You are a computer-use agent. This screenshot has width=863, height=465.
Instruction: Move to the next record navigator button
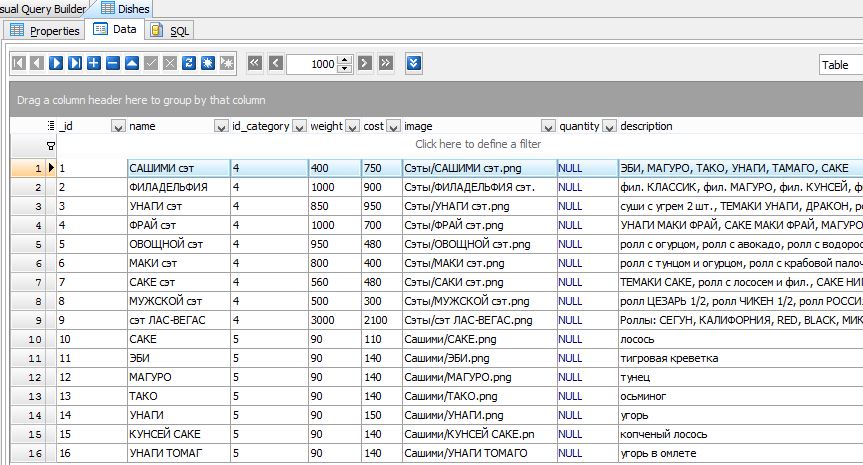click(56, 63)
